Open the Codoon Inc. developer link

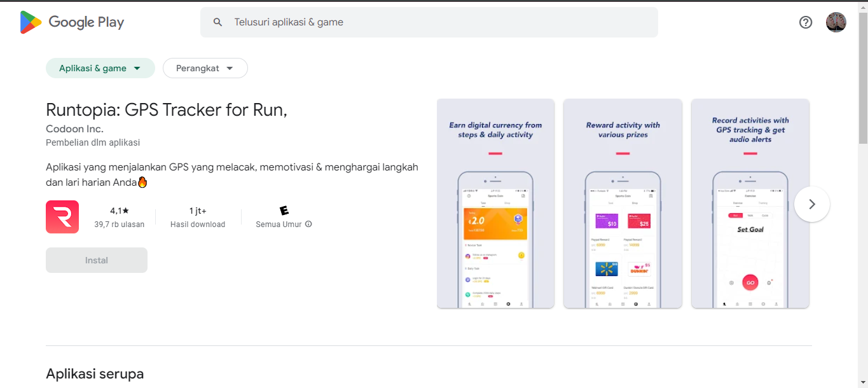(x=74, y=129)
